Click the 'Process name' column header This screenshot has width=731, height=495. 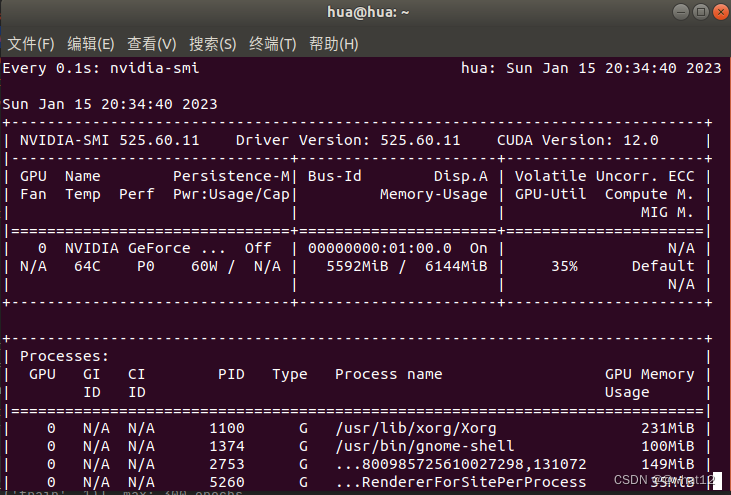click(x=389, y=374)
